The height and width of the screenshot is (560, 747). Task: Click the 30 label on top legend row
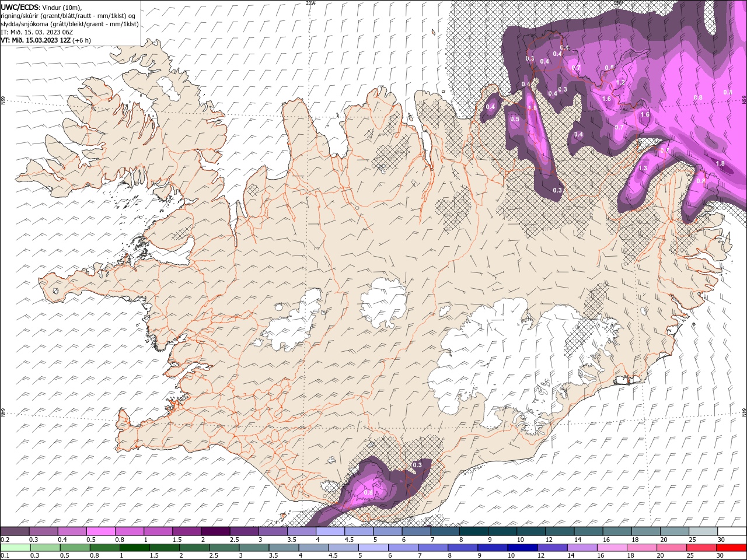point(720,540)
